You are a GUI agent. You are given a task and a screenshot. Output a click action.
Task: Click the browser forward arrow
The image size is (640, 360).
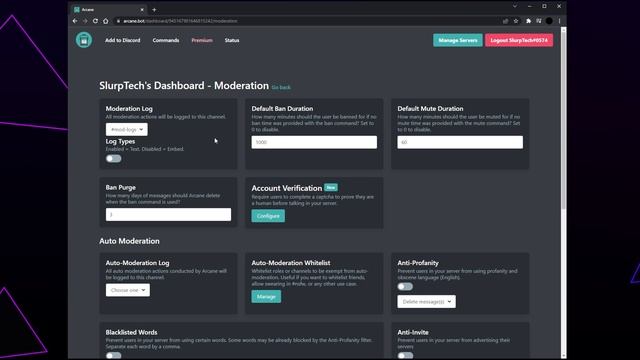click(x=85, y=21)
